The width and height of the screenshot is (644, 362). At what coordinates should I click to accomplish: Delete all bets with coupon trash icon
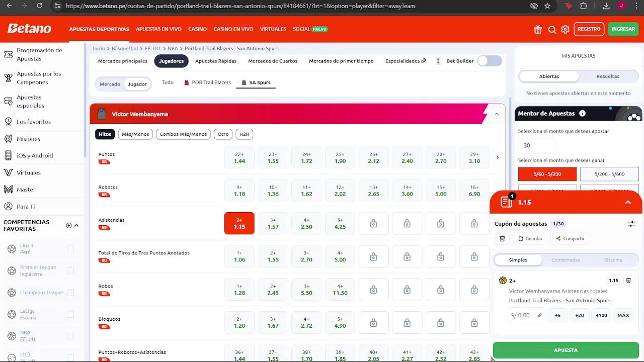click(x=502, y=238)
